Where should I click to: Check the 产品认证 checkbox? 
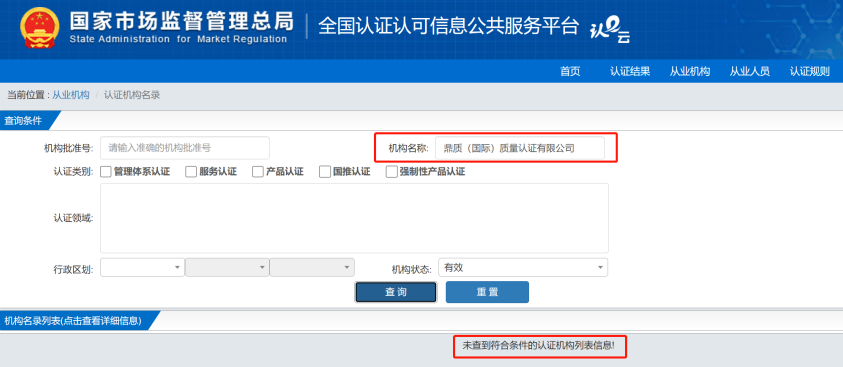click(258, 172)
